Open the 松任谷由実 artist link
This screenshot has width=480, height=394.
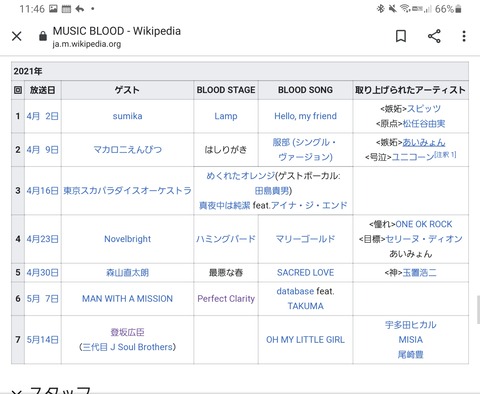424,124
